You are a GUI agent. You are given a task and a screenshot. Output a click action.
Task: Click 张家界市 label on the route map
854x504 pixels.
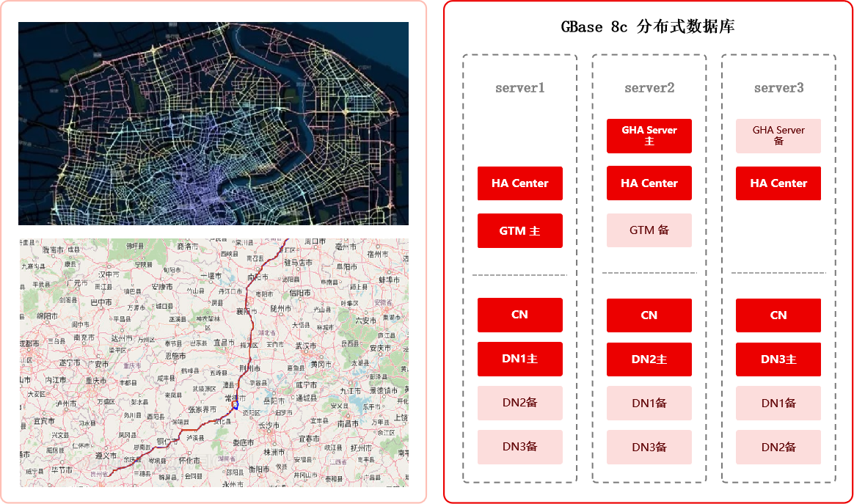(x=202, y=409)
